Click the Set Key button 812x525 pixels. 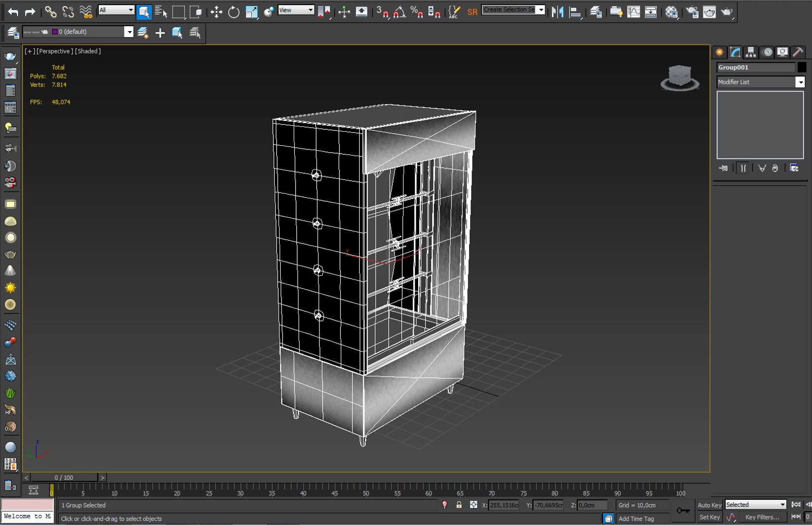coord(709,517)
